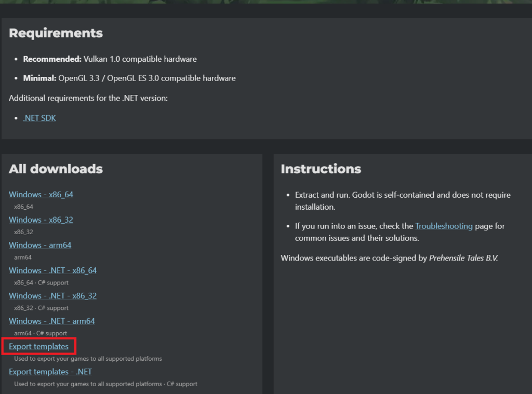This screenshot has height=394, width=532.
Task: Click the 'x86_64 · C# support' caption
Action: click(41, 282)
